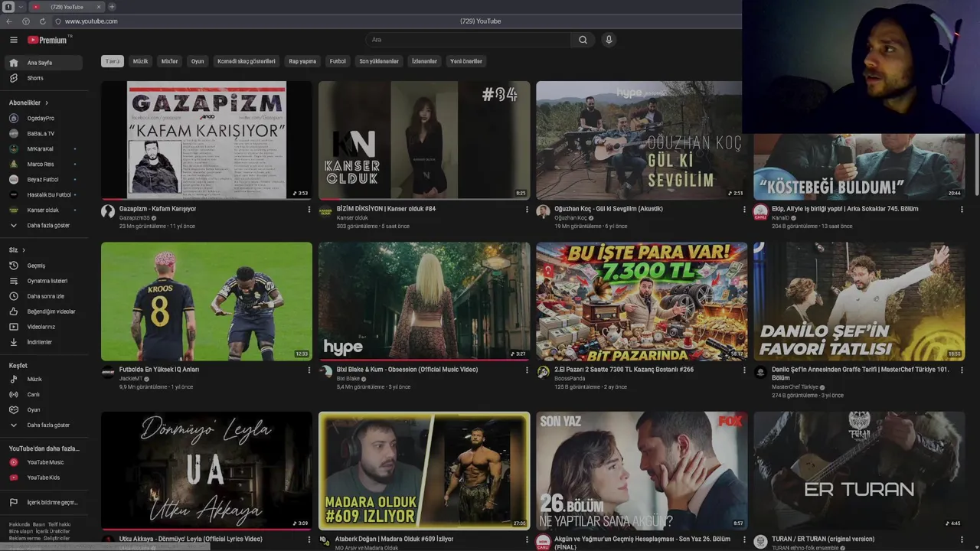Go back with browser back arrow
Screen dimensions: 980x551
9,21
